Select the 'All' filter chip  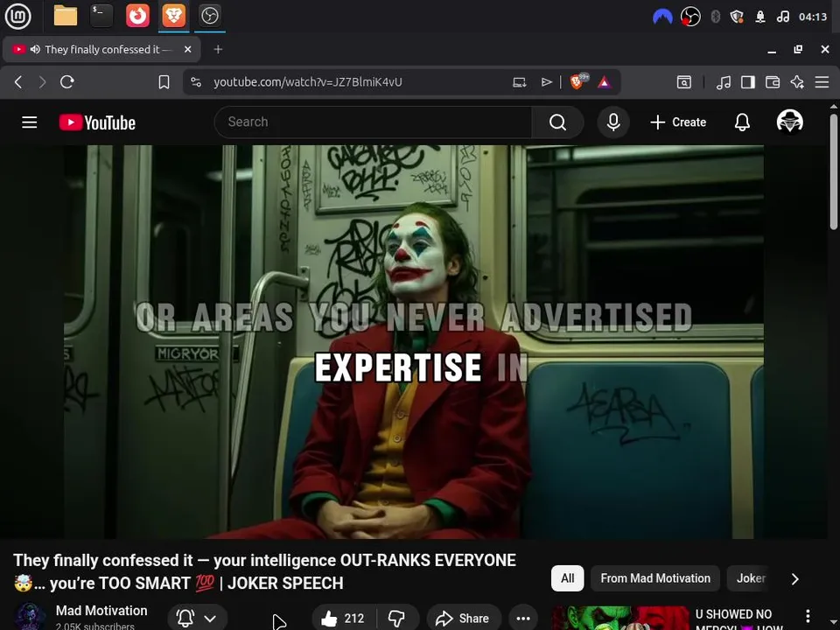(567, 578)
